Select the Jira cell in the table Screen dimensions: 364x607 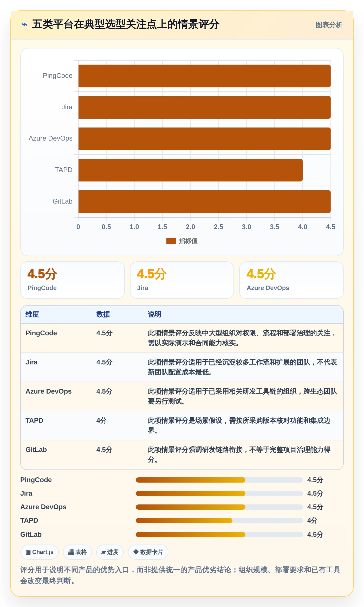31,362
